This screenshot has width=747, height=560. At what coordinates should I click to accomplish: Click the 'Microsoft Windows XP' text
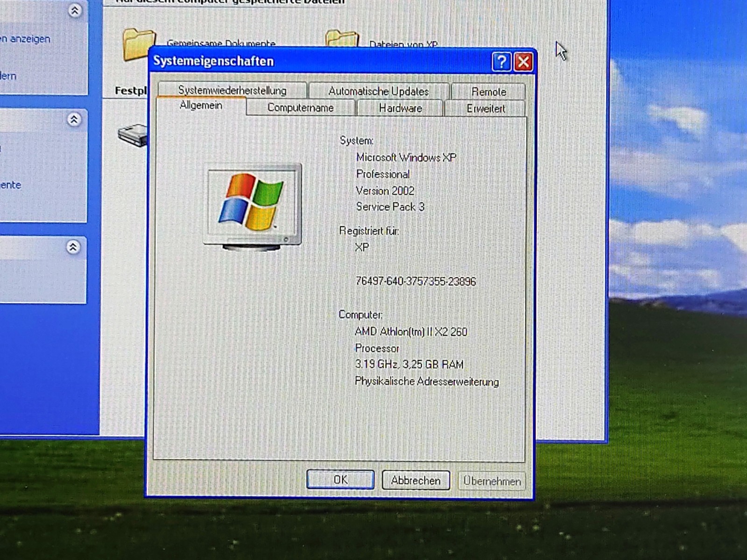click(x=406, y=158)
